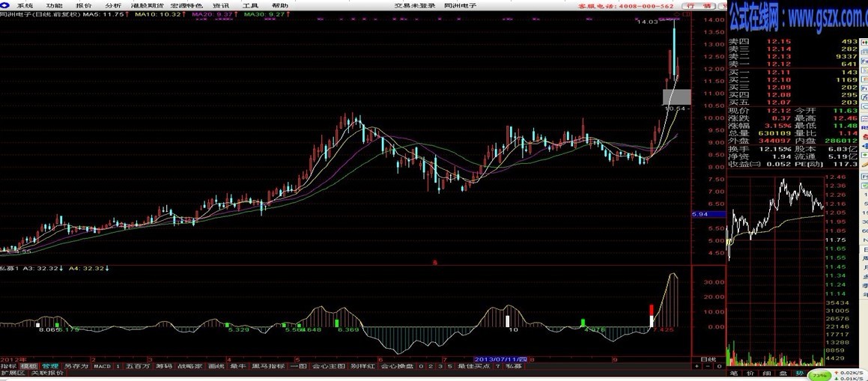
Task: Select the 五百万 indicator tab
Action: click(x=138, y=366)
